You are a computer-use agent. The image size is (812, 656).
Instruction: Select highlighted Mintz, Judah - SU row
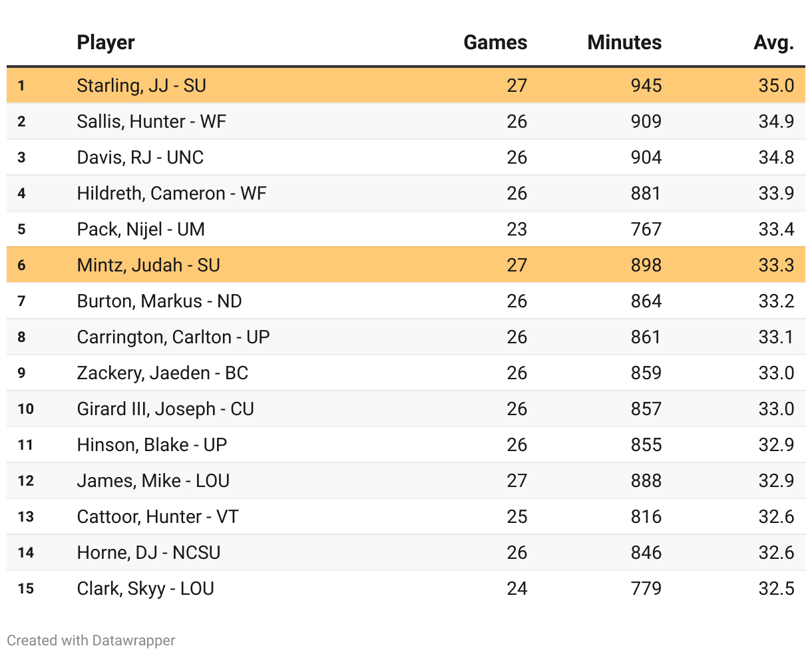click(x=148, y=265)
